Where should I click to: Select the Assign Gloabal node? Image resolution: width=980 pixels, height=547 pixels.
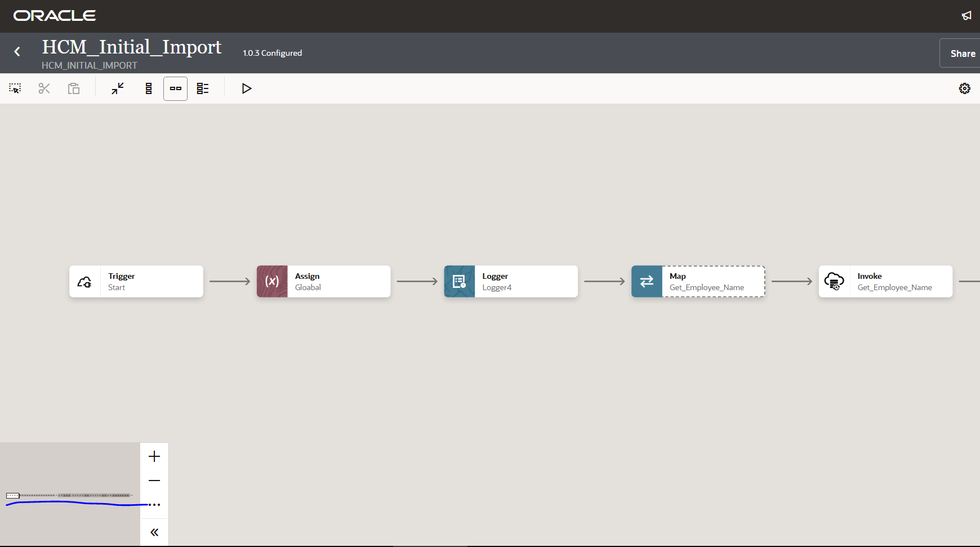click(324, 281)
